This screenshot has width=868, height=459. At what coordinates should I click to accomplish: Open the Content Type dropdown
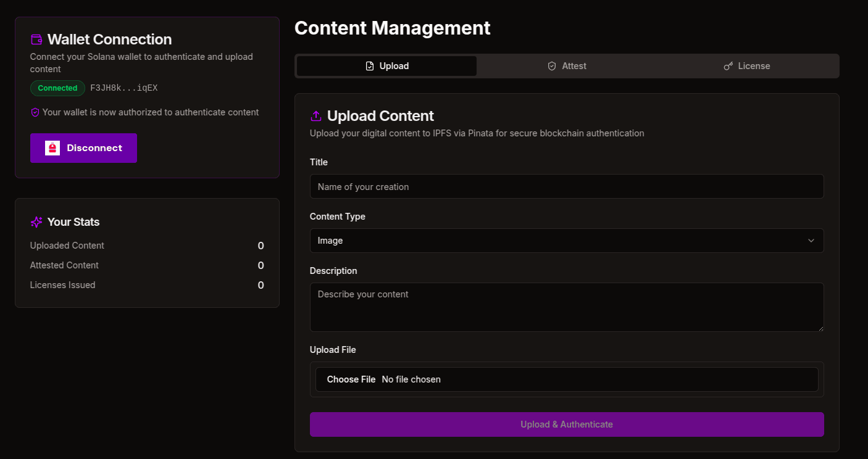(566, 241)
